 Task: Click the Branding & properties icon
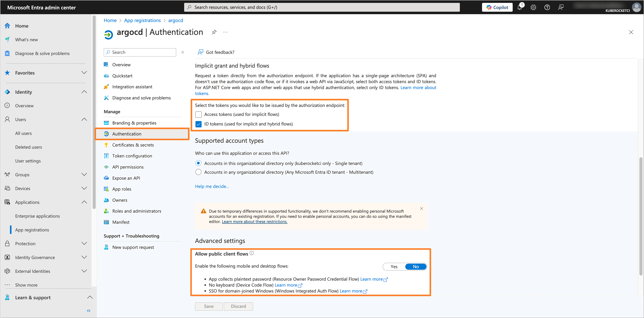click(106, 122)
